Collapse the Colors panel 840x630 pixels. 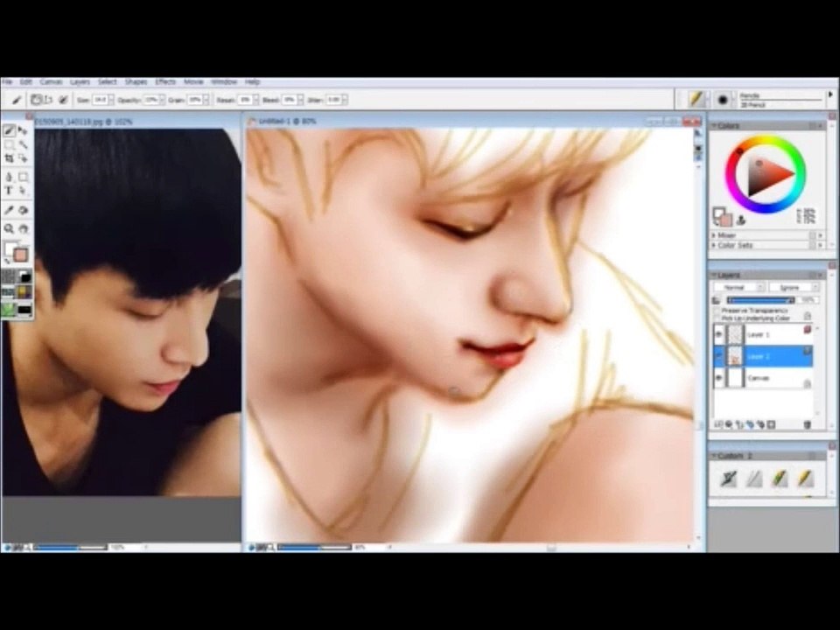click(x=714, y=125)
